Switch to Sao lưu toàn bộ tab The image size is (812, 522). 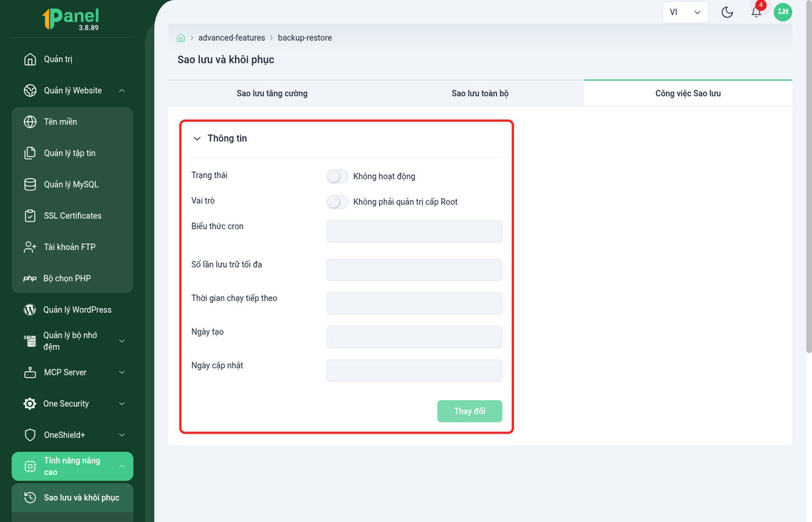tap(480, 93)
